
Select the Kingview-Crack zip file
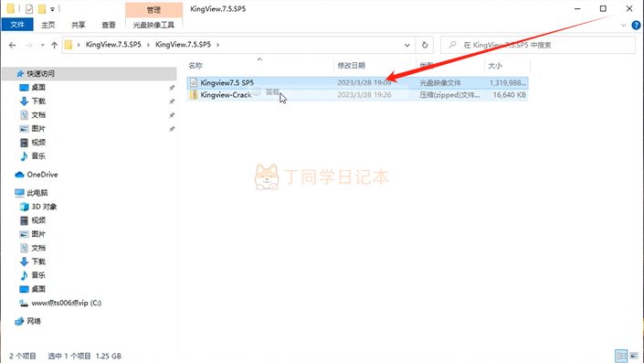[x=357, y=95]
